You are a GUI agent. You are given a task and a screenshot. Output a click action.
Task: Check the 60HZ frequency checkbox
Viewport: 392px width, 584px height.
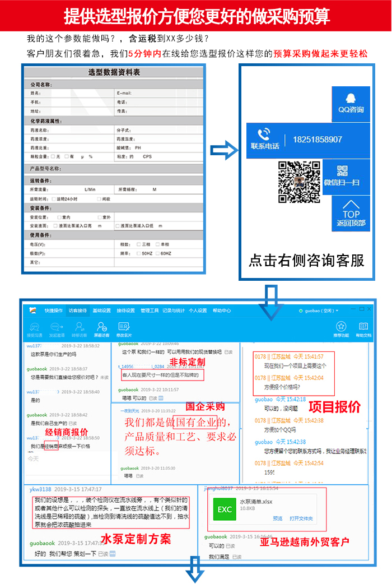point(158,253)
